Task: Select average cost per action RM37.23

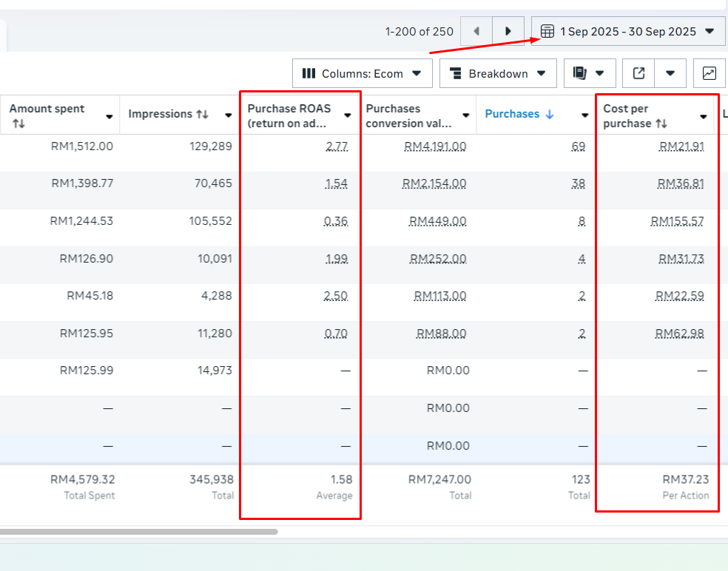Action: [686, 479]
